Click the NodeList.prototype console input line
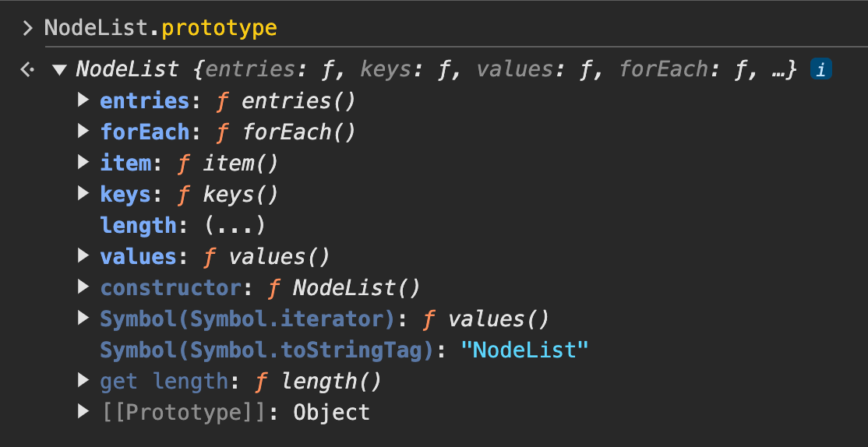 160,29
